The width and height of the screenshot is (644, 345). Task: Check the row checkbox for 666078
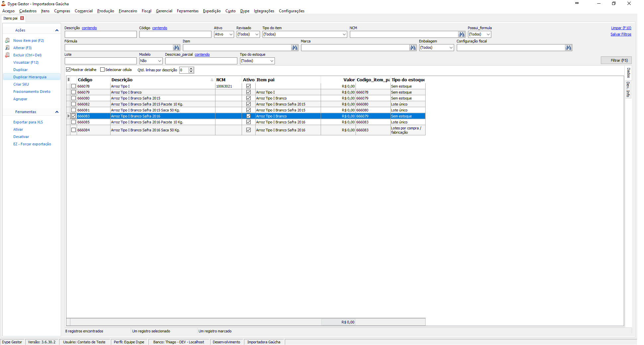[x=74, y=86]
